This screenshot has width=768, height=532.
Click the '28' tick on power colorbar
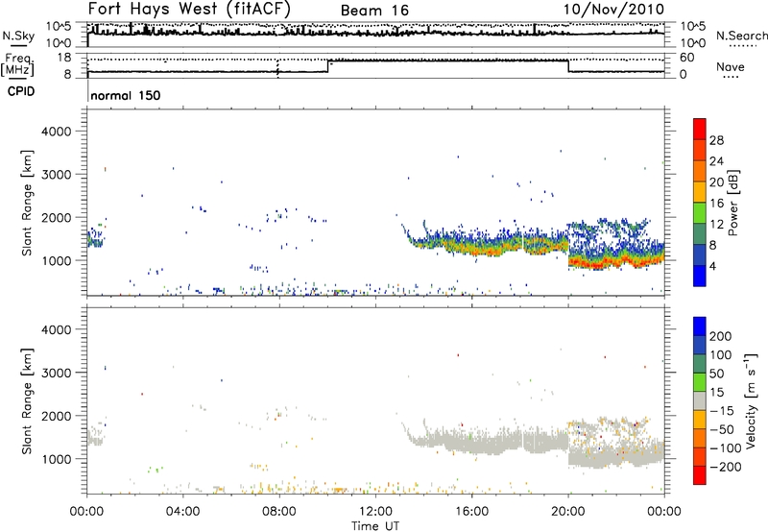[x=716, y=140]
